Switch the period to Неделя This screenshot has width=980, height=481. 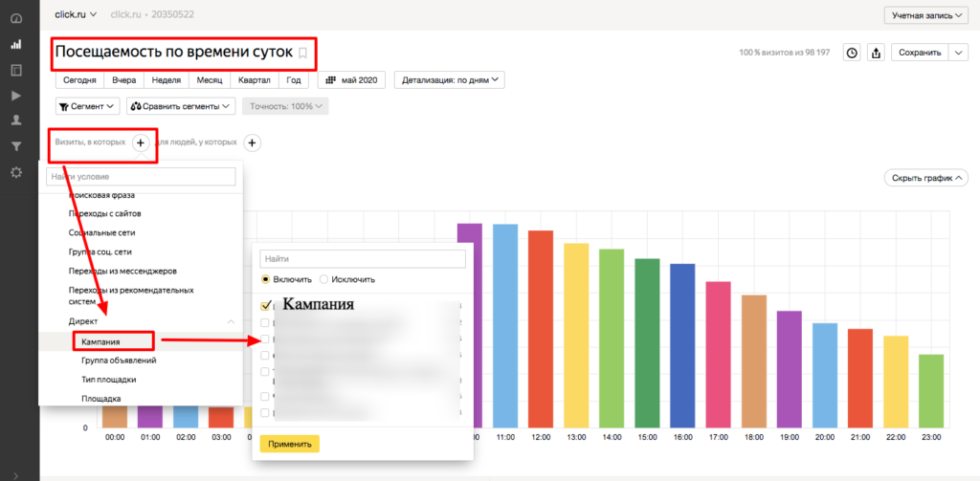pos(166,80)
